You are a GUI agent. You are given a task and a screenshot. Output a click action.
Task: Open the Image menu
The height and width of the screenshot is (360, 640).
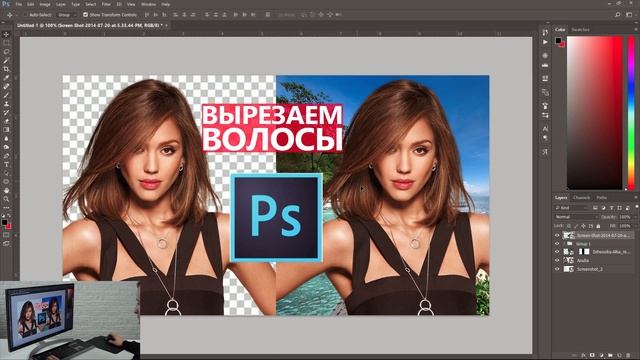coord(45,4)
